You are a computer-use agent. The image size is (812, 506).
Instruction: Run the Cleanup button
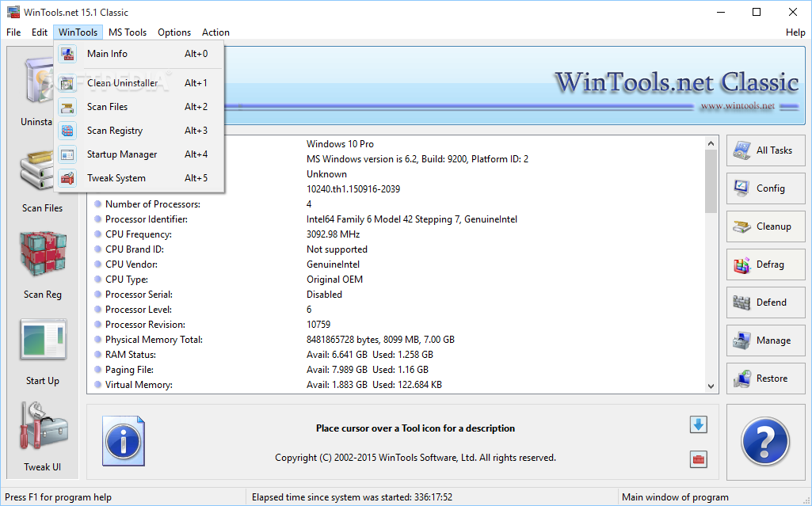click(765, 226)
